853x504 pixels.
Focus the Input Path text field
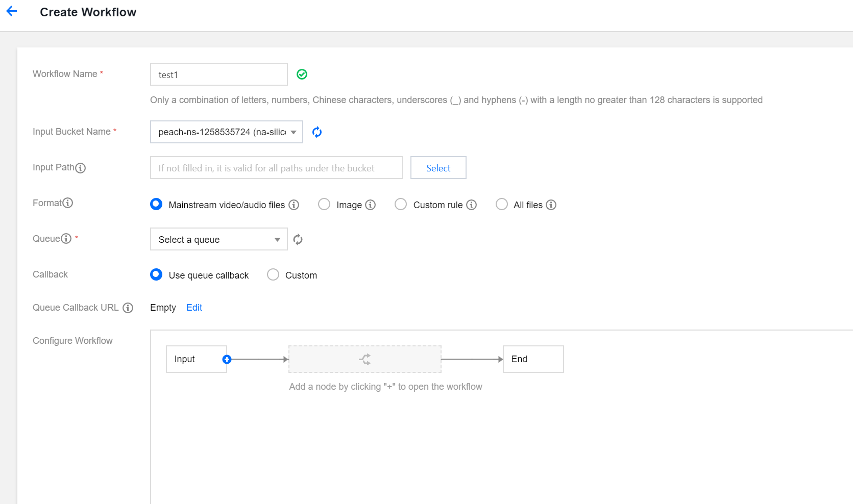(276, 168)
